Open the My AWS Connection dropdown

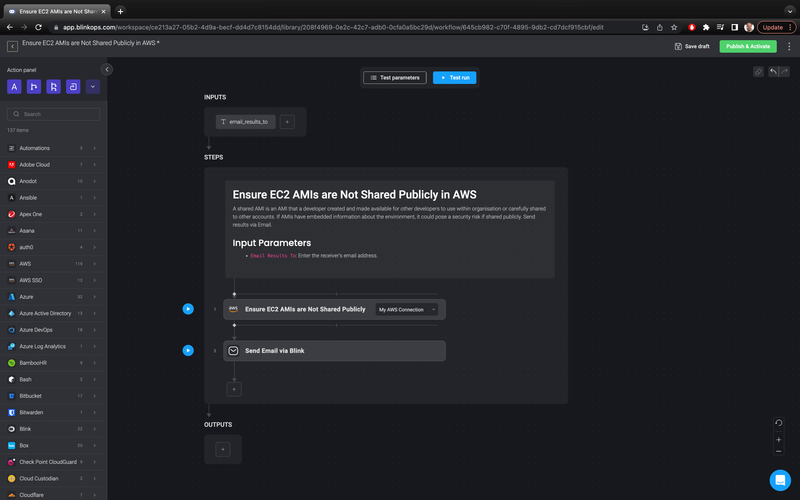407,310
